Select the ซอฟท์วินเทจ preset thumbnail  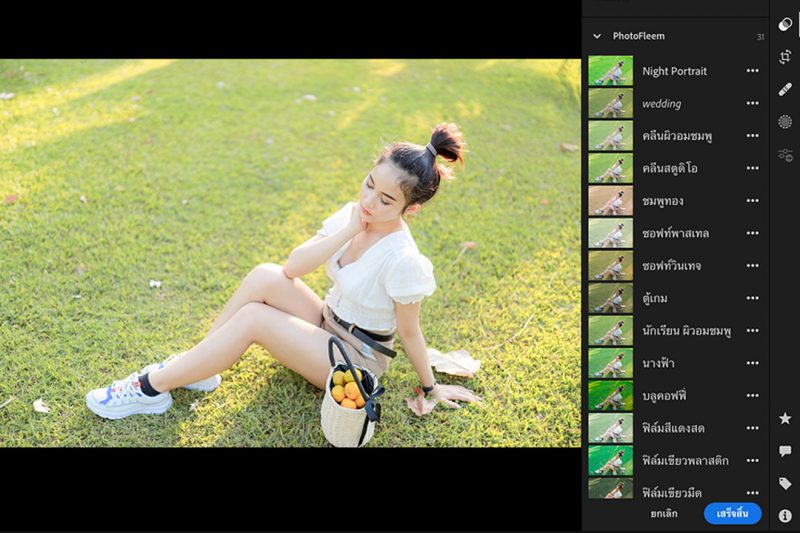pos(611,266)
